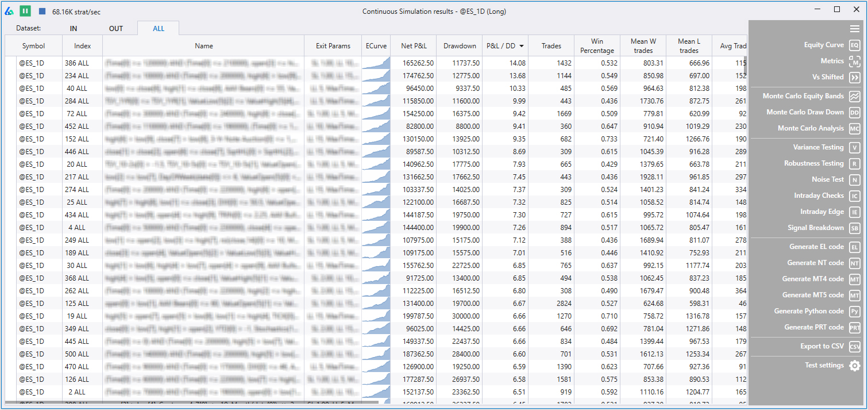Open equity curve thumbnail of top strategy
This screenshot has height=410, width=868.
(x=376, y=63)
